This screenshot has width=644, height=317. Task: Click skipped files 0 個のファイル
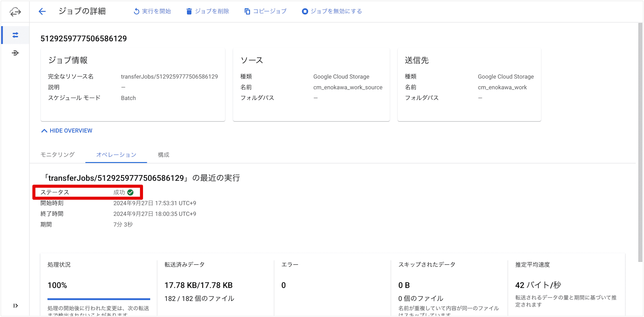click(x=421, y=299)
